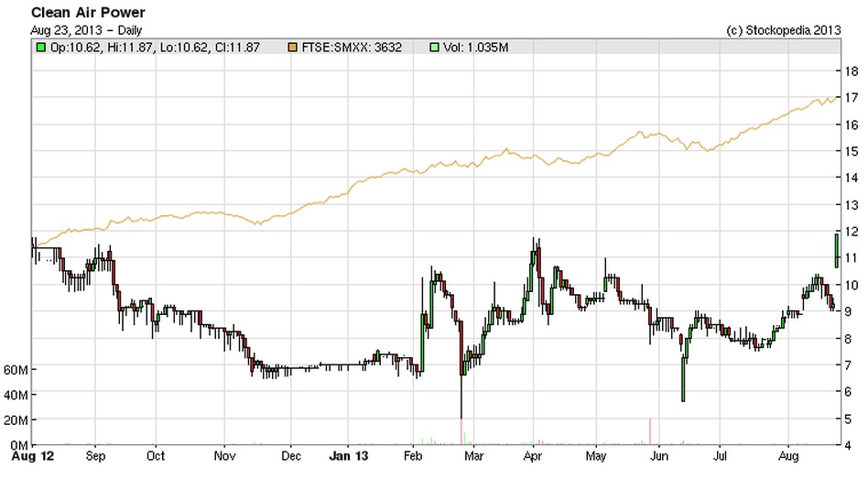Click the price axis value '15'

pos(852,151)
